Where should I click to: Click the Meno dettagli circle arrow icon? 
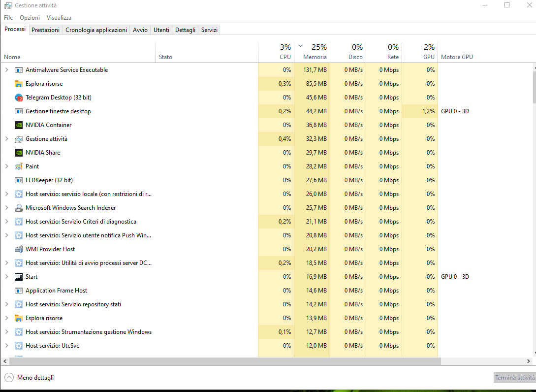click(x=9, y=378)
